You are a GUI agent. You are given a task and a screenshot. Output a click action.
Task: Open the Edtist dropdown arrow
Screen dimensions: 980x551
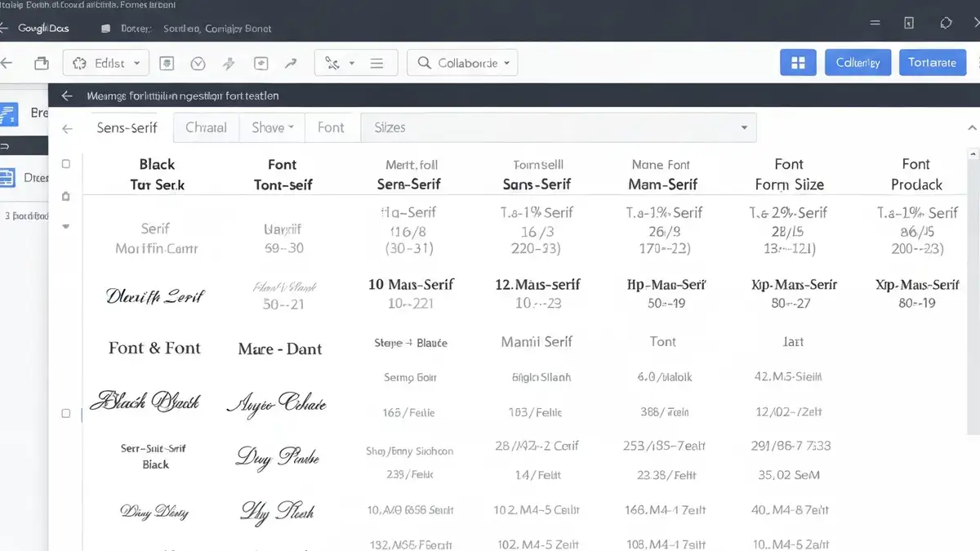(136, 63)
